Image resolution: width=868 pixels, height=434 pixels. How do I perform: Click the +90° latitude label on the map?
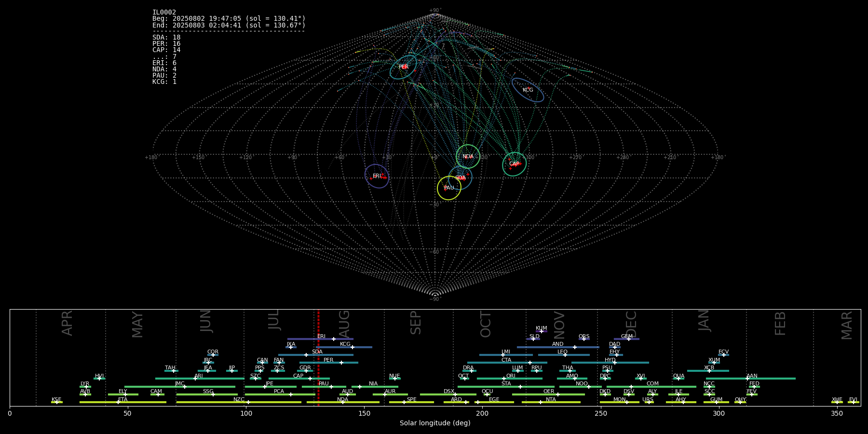coord(435,10)
